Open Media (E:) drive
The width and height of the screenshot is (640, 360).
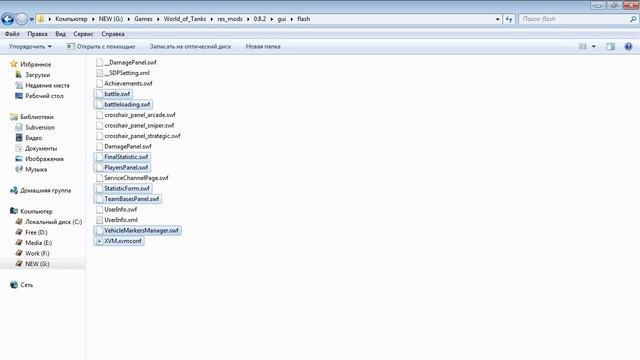coord(33,243)
